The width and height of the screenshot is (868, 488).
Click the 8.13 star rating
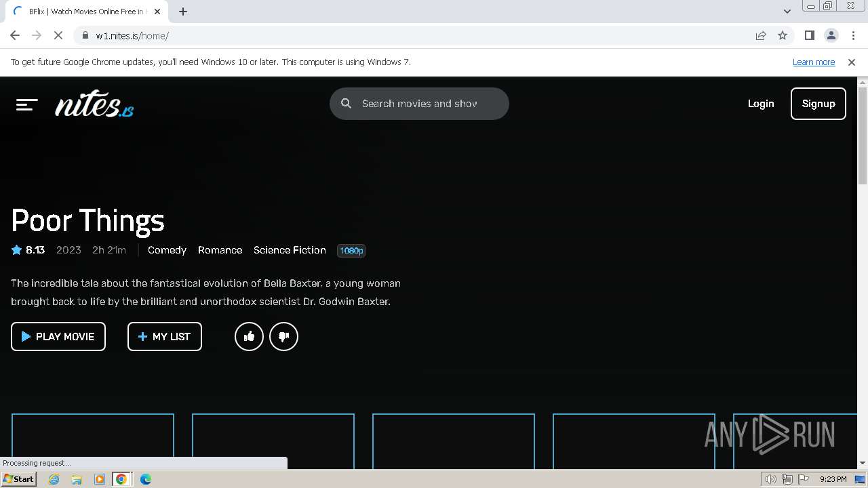point(28,250)
